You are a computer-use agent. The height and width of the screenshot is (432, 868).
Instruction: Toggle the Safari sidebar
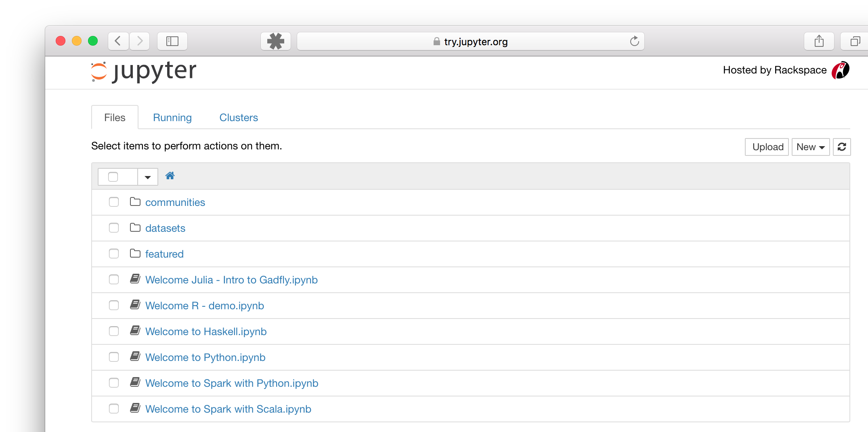(172, 41)
